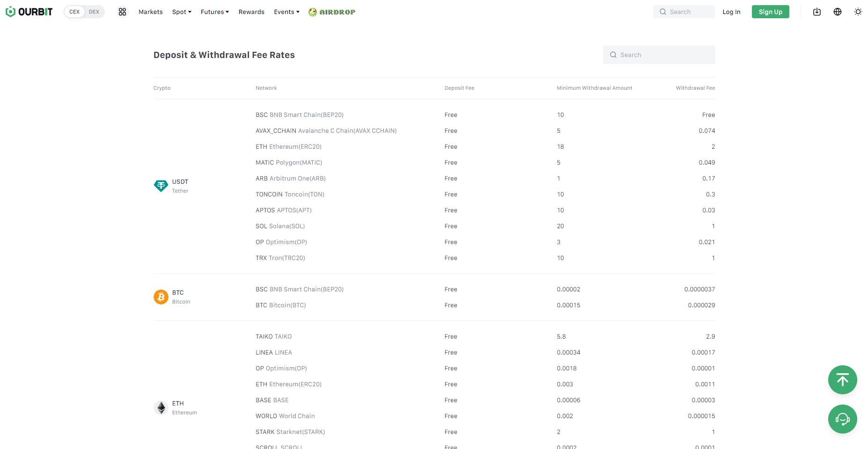Click the Sign Up button
This screenshot has height=449, width=868.
[x=771, y=12]
